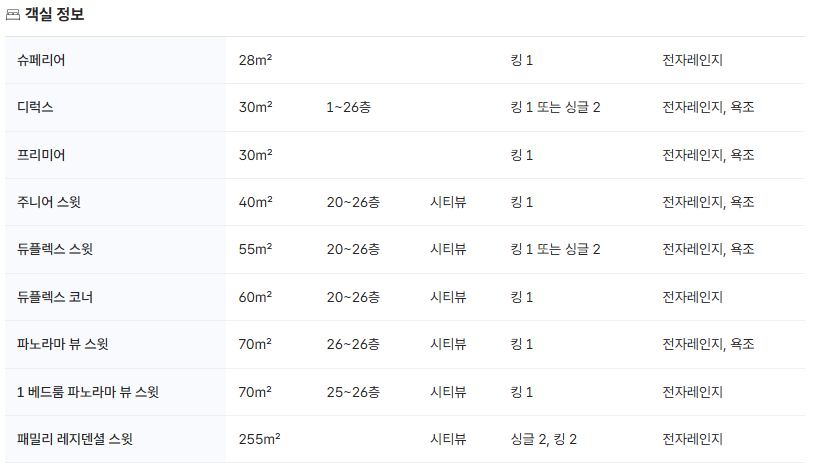Select the 25~26층 floor cell

pos(353,392)
